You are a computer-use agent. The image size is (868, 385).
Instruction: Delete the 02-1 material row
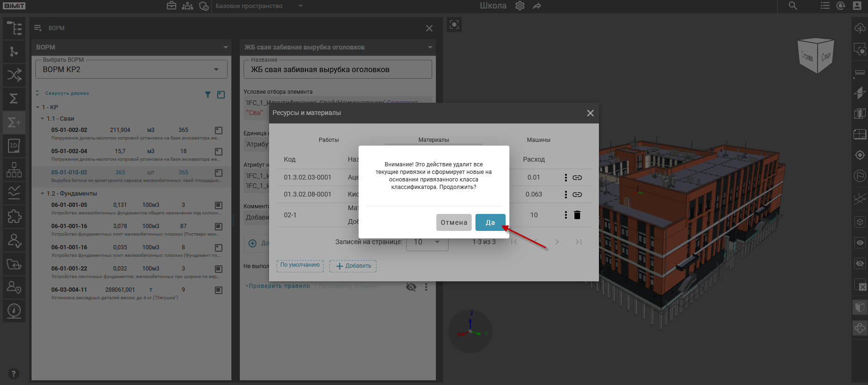pyautogui.click(x=577, y=215)
